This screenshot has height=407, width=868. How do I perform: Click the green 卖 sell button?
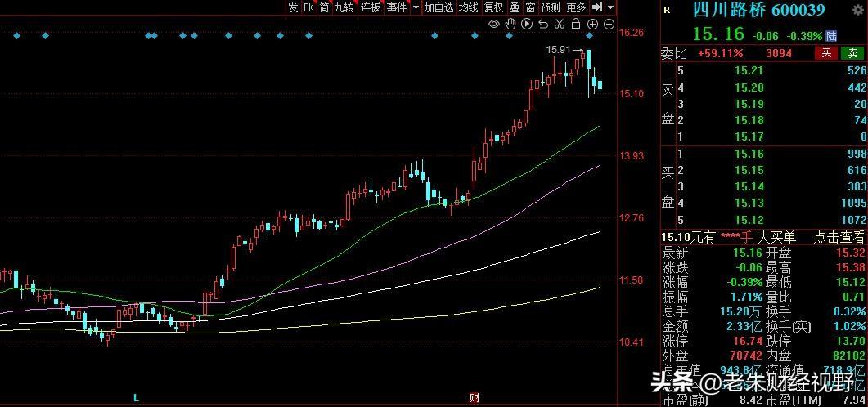[852, 53]
